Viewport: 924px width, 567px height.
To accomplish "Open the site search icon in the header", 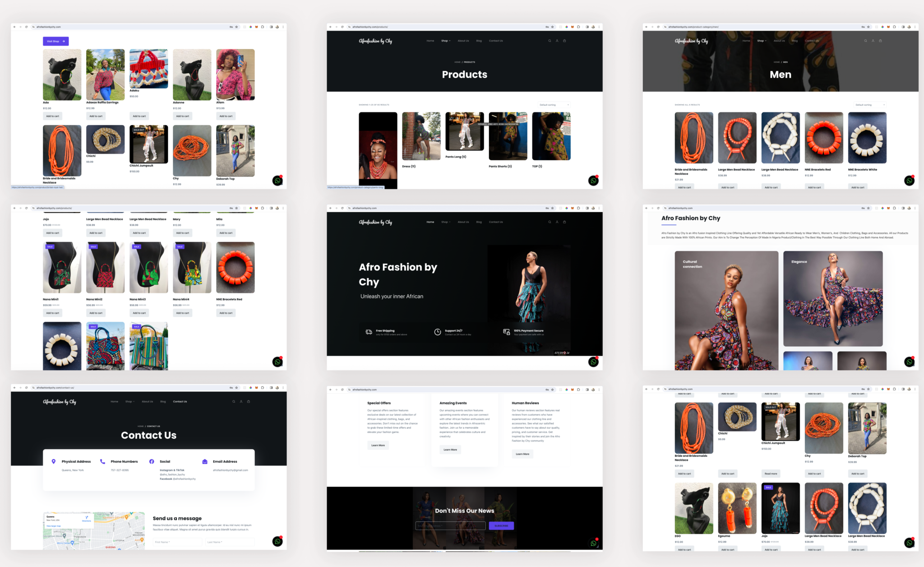I will click(x=550, y=41).
